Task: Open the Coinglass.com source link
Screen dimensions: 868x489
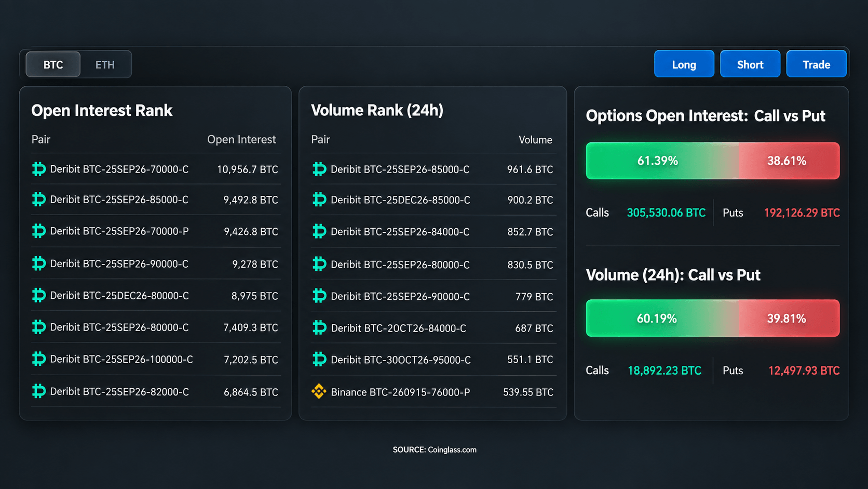Action: tap(452, 450)
